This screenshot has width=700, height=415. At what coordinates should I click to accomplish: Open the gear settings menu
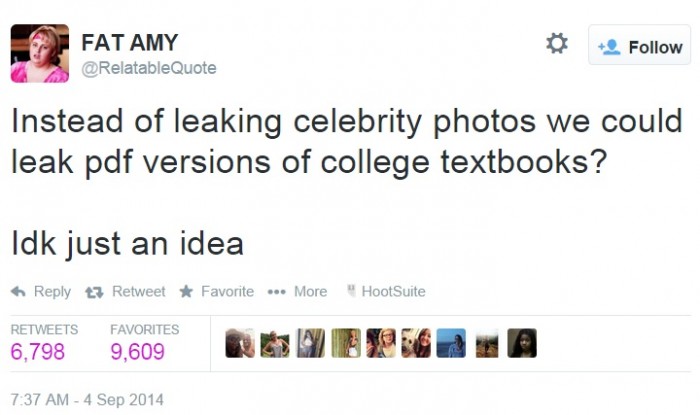tap(556, 43)
